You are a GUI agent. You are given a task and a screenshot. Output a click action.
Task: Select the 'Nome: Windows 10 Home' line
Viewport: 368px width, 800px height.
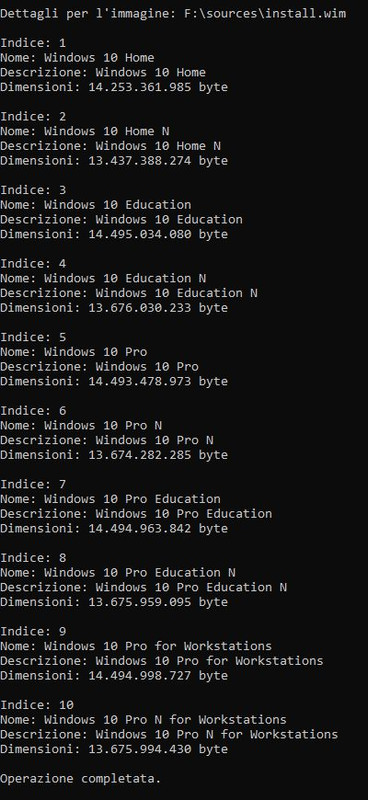click(77, 58)
